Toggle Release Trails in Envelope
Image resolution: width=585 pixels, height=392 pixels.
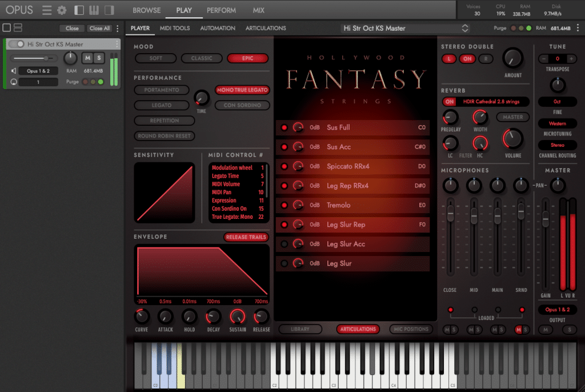(x=246, y=237)
